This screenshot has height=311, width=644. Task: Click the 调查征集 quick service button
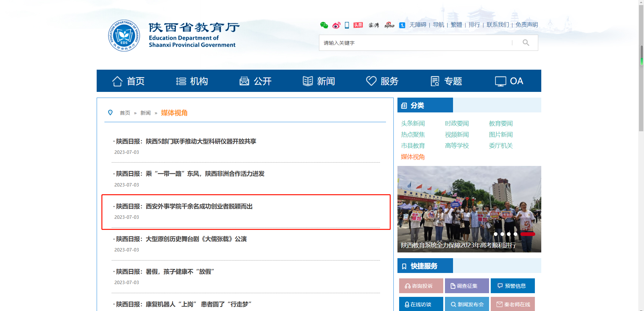[467, 286]
